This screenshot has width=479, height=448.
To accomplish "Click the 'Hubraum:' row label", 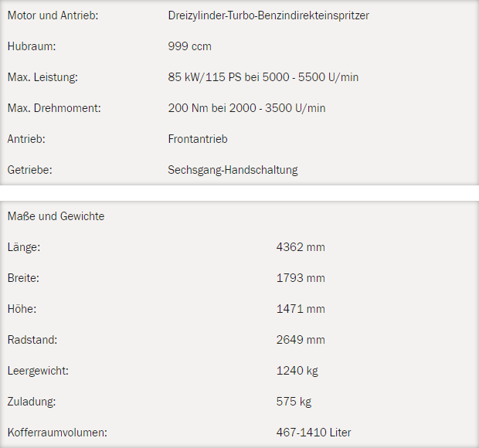I will (32, 46).
